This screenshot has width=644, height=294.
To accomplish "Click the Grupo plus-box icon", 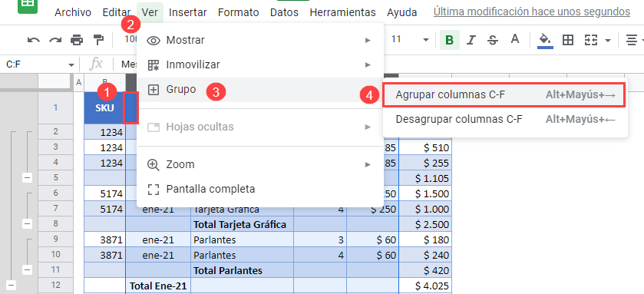I will pos(154,90).
